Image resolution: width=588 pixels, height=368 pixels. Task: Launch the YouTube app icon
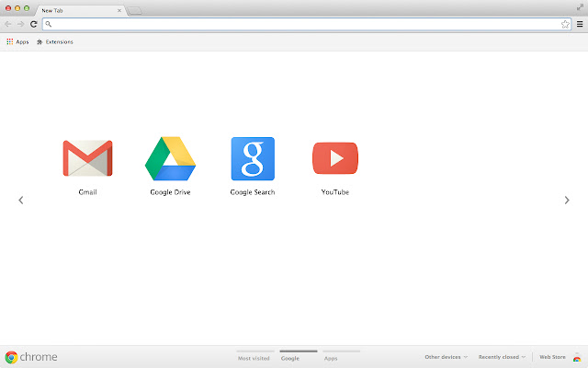335,158
